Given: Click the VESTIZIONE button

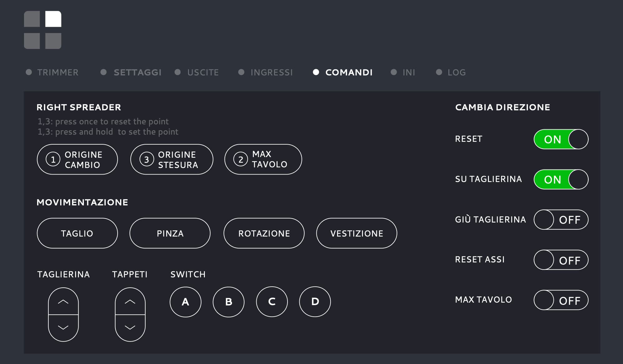Looking at the screenshot, I should [x=357, y=233].
